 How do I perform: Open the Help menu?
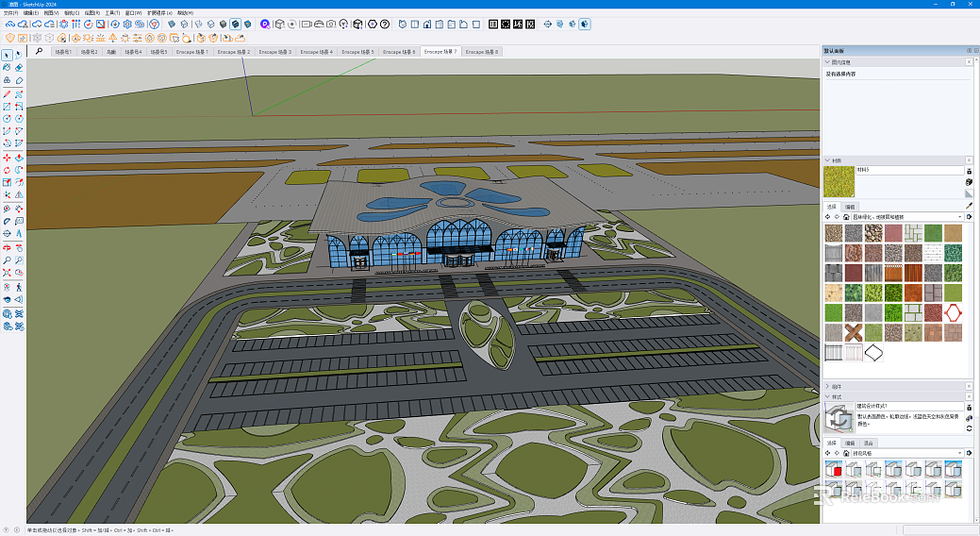pyautogui.click(x=186, y=12)
